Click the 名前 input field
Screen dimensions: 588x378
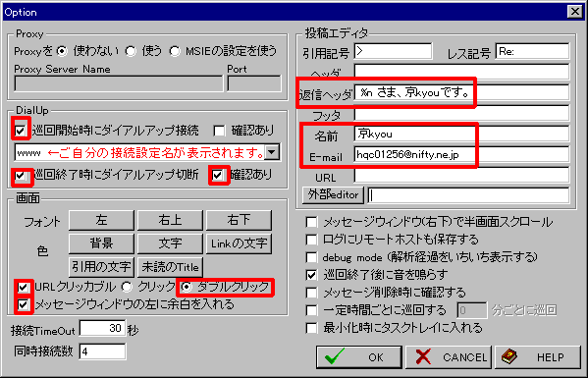coord(461,134)
